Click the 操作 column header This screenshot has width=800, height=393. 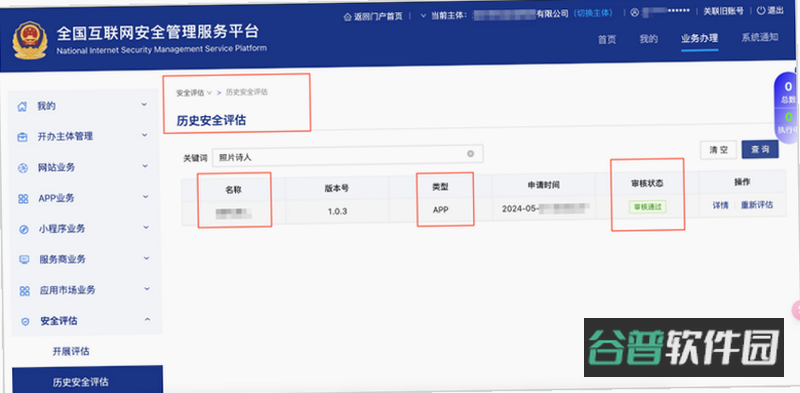point(742,182)
